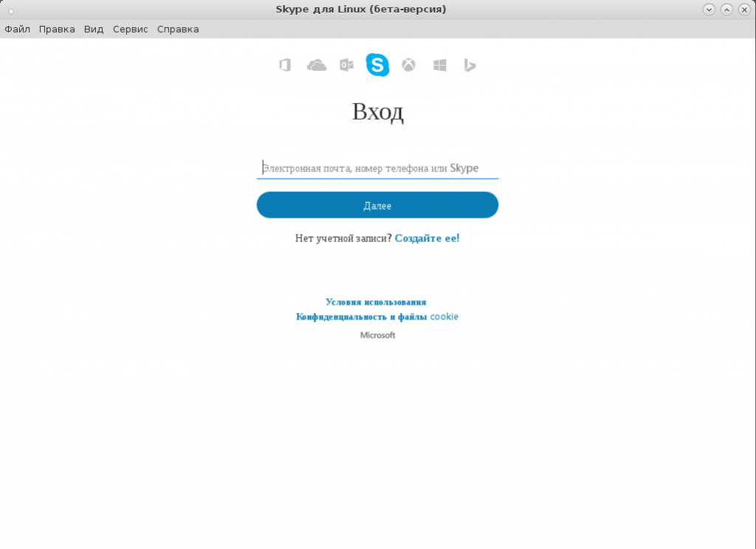Open Конфиденциальность и файлы cookie link
Screen dimensions: 756x549
click(x=377, y=317)
